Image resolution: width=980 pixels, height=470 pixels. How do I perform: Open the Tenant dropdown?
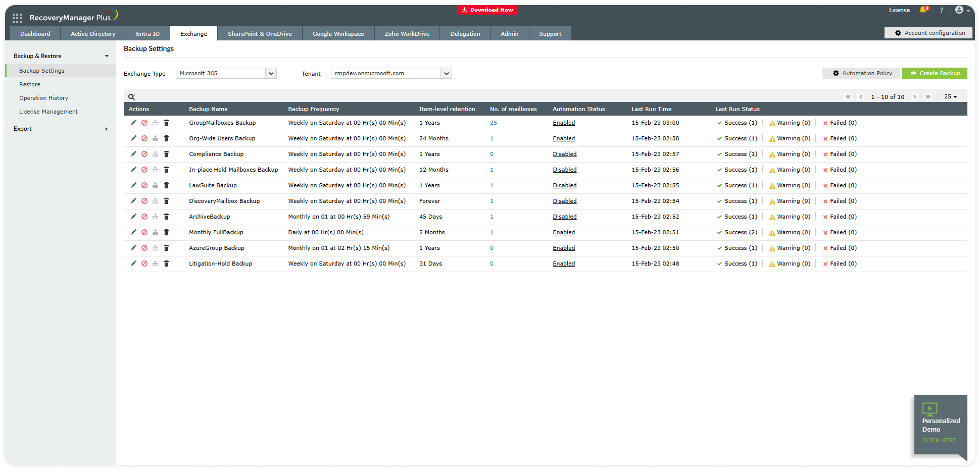pyautogui.click(x=446, y=73)
